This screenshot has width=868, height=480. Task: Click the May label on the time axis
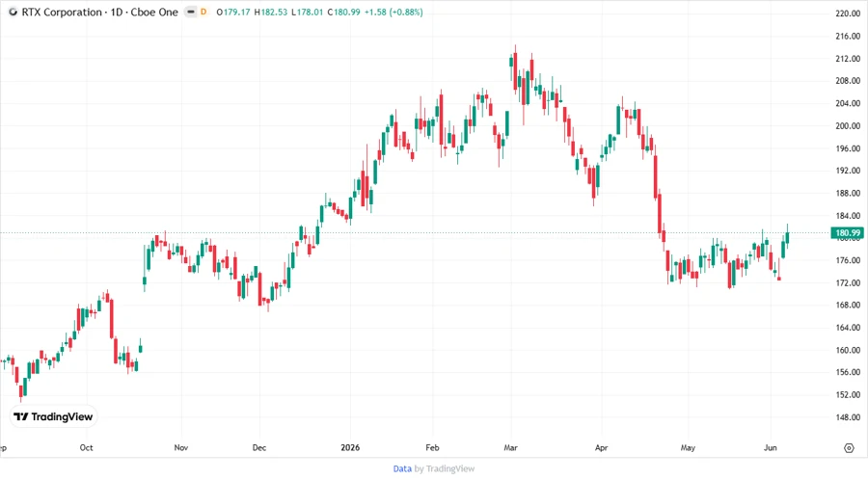688,447
